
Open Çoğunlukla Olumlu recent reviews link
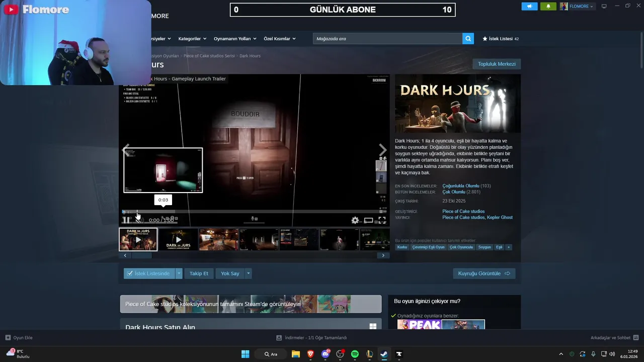point(461,186)
